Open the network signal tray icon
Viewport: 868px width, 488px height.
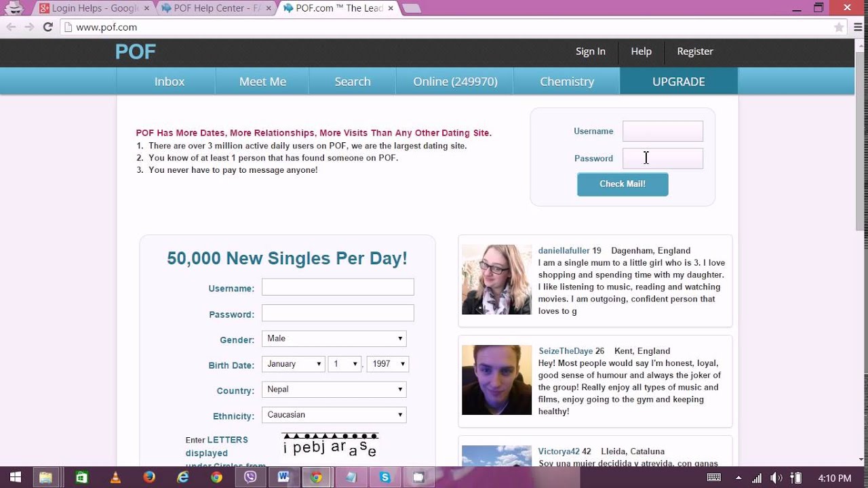click(x=757, y=478)
